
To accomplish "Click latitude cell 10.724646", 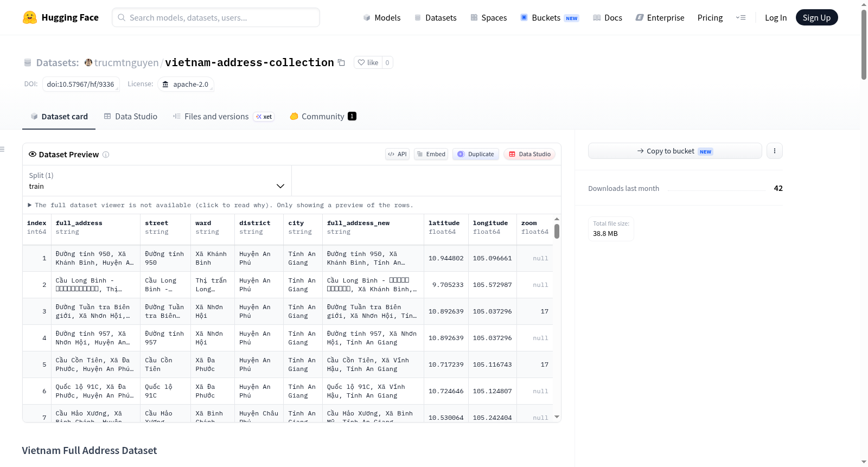I will pyautogui.click(x=446, y=391).
